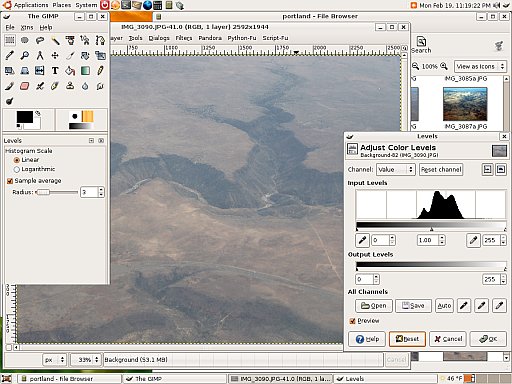Select the Measure compass tool

pos(40,55)
